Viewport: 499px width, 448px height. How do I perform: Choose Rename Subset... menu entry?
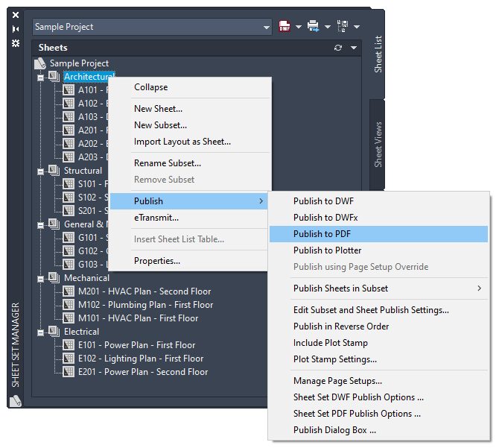click(190, 163)
